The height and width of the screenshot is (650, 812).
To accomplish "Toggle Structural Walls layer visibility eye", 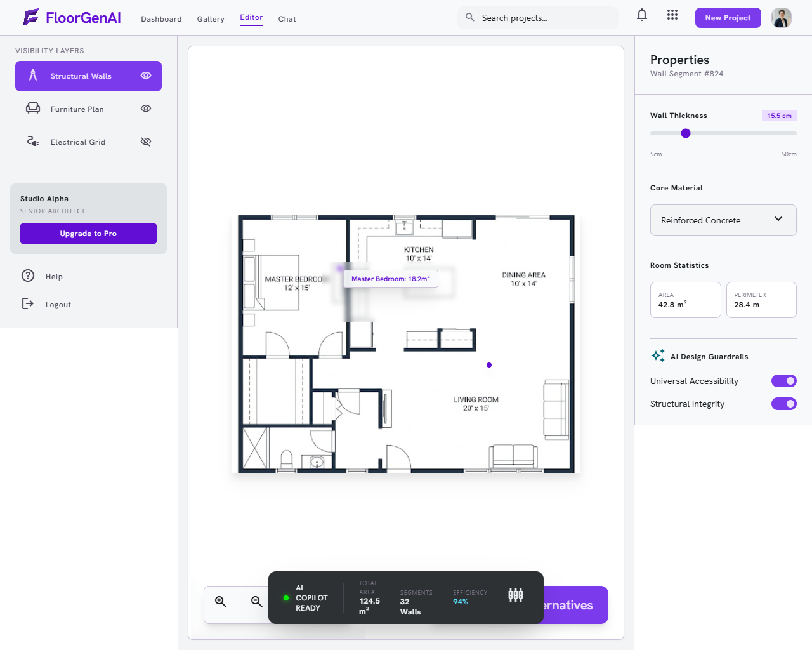I will pyautogui.click(x=146, y=76).
